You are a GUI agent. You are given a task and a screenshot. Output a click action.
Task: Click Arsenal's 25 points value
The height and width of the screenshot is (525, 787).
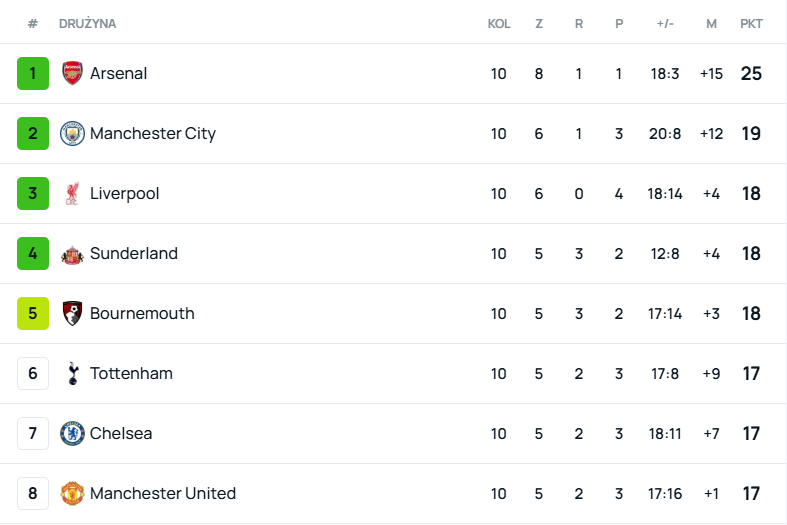[x=751, y=73]
